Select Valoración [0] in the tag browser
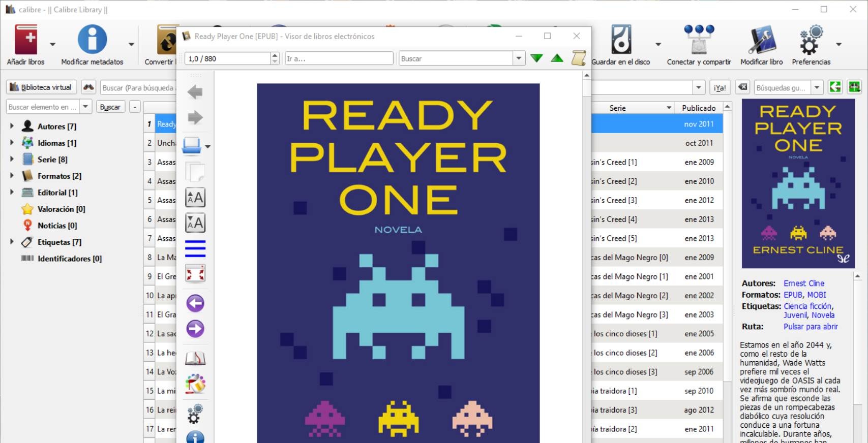 61,209
